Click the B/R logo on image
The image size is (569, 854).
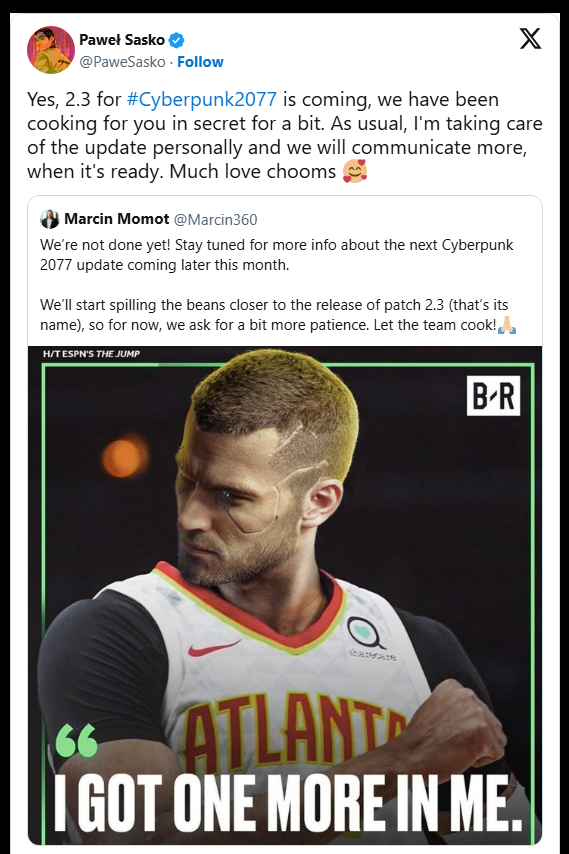(x=493, y=396)
